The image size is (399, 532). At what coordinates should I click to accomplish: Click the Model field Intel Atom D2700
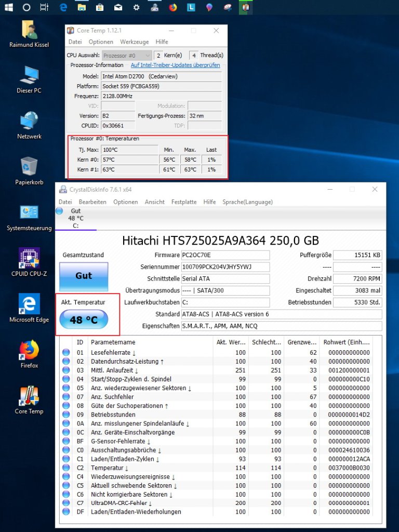tap(162, 76)
